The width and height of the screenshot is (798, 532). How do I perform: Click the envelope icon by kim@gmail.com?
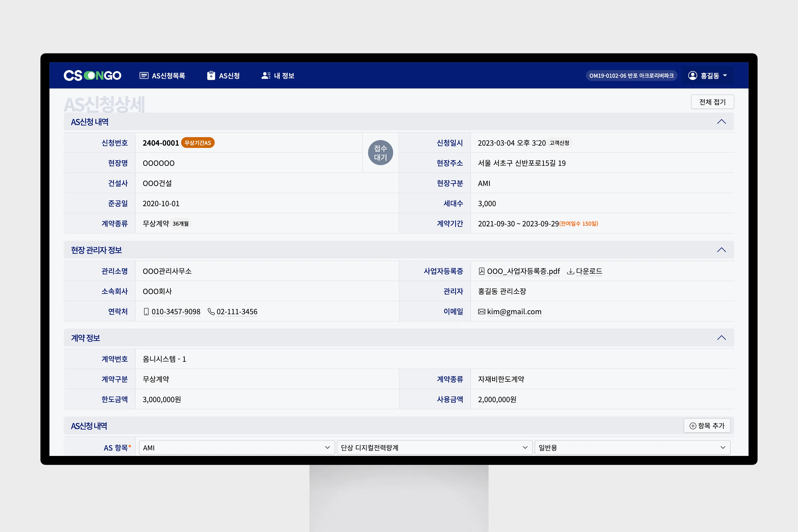click(x=481, y=311)
